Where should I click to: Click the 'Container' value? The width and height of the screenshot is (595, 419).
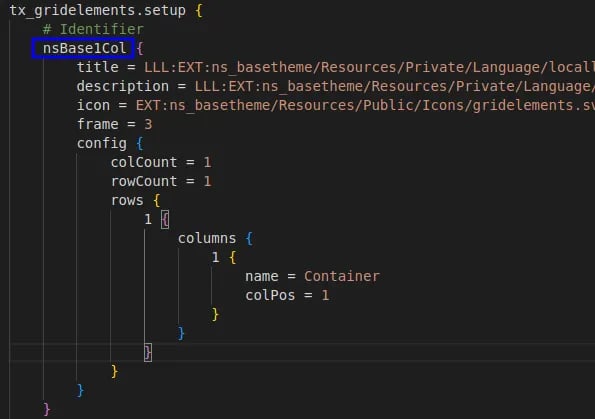point(342,276)
